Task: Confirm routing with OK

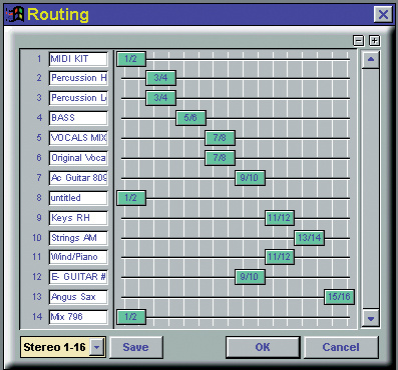Action: (263, 347)
